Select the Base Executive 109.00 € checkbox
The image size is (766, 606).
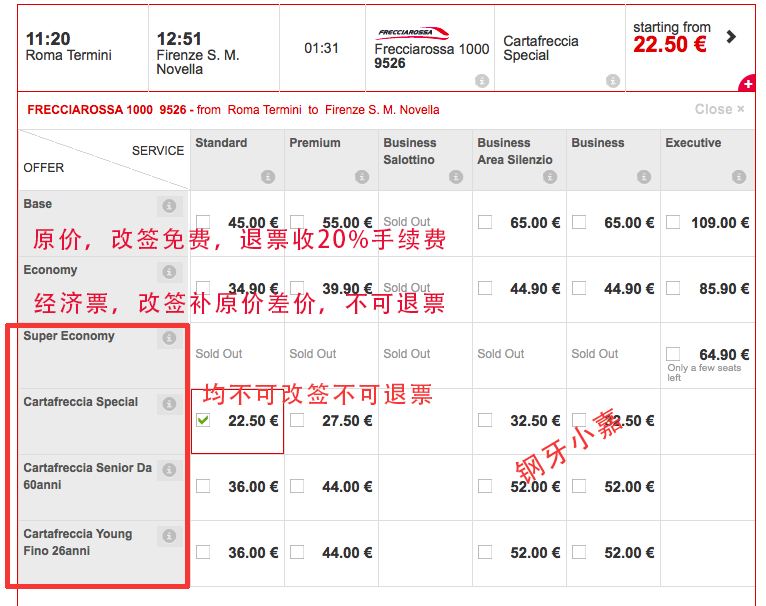[673, 222]
